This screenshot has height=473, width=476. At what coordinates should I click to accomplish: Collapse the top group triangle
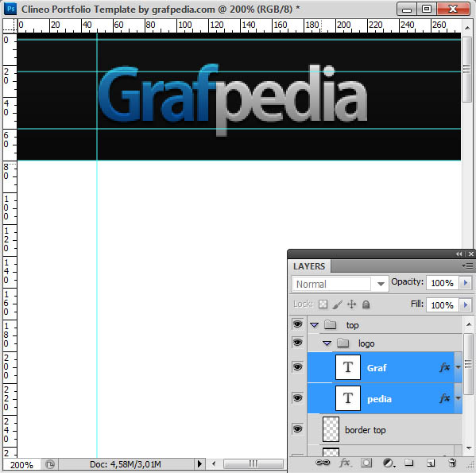click(314, 325)
